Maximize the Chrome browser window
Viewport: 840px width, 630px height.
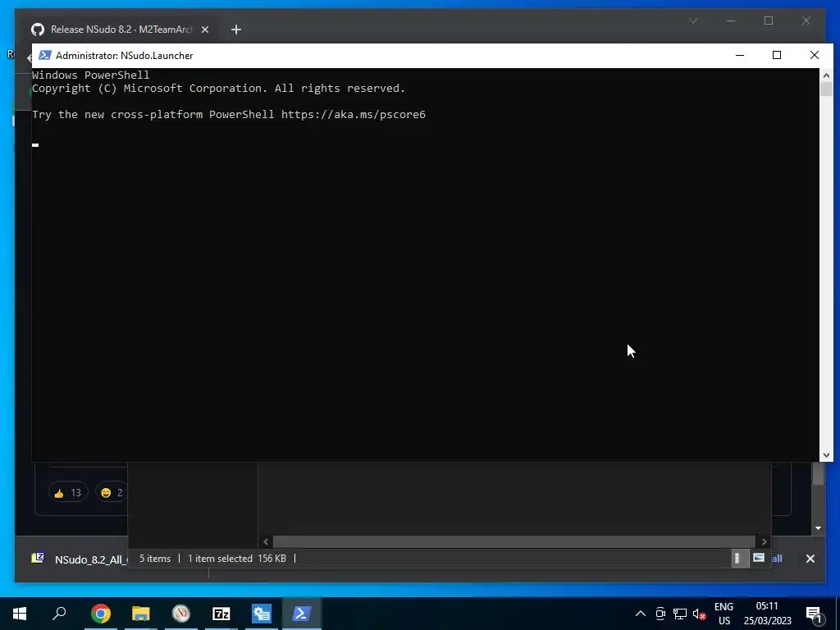pos(768,21)
